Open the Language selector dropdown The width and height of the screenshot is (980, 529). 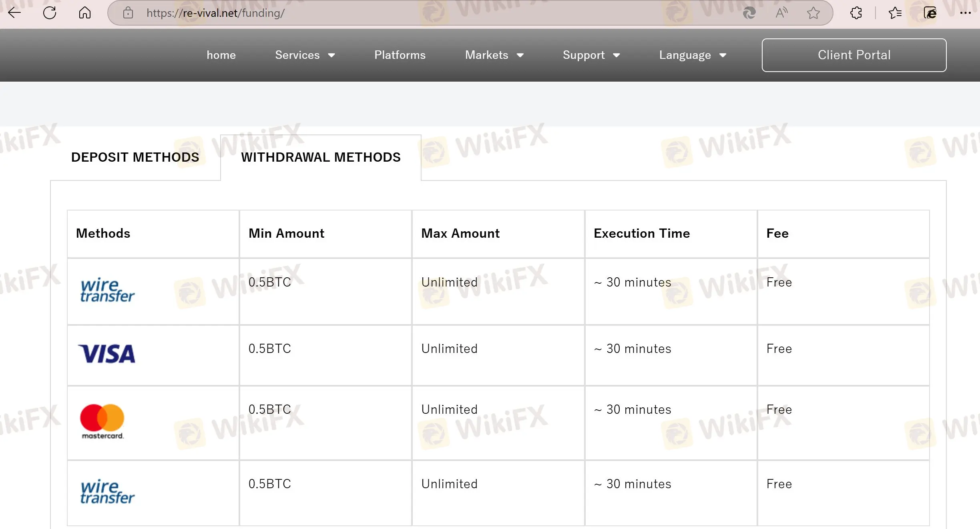tap(692, 55)
